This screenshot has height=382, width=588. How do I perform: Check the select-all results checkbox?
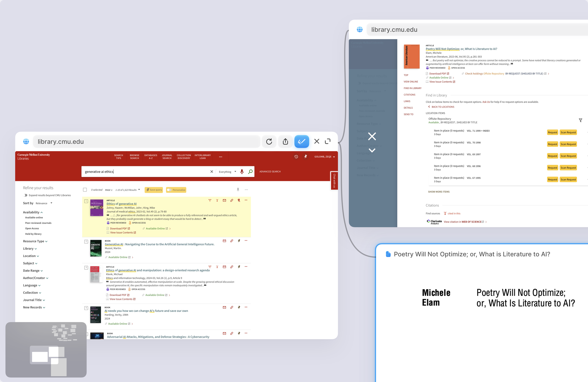(85, 190)
